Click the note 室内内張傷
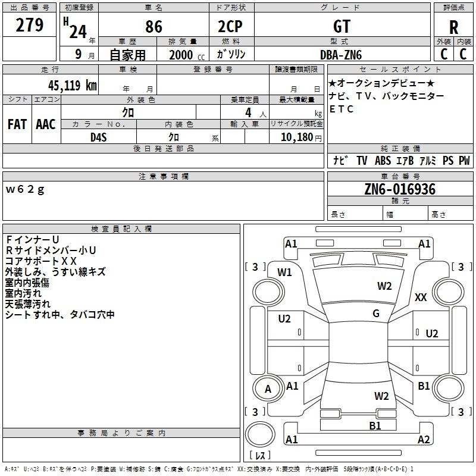The height and width of the screenshot is (476, 476). tap(27, 283)
